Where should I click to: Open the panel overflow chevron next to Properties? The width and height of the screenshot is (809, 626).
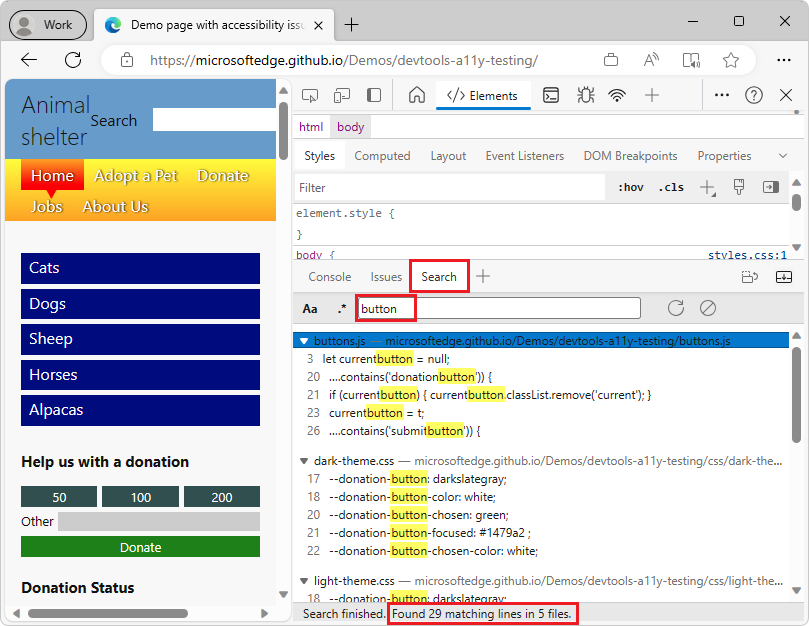tap(782, 155)
